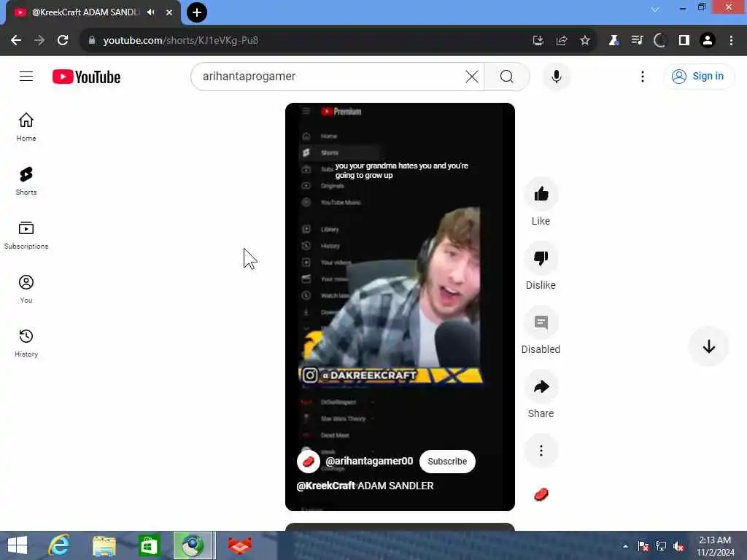Viewport: 747px width, 560px height.
Task: Share this Short
Action: tap(541, 386)
